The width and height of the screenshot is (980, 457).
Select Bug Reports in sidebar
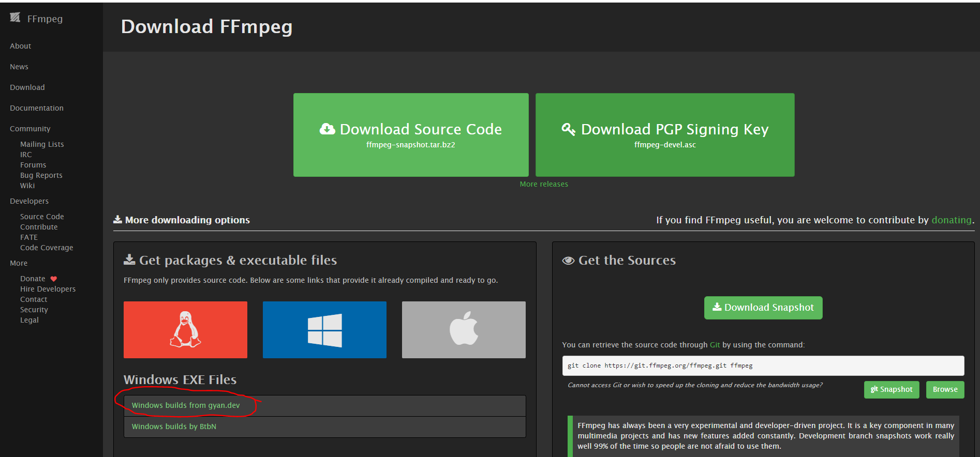coord(41,175)
